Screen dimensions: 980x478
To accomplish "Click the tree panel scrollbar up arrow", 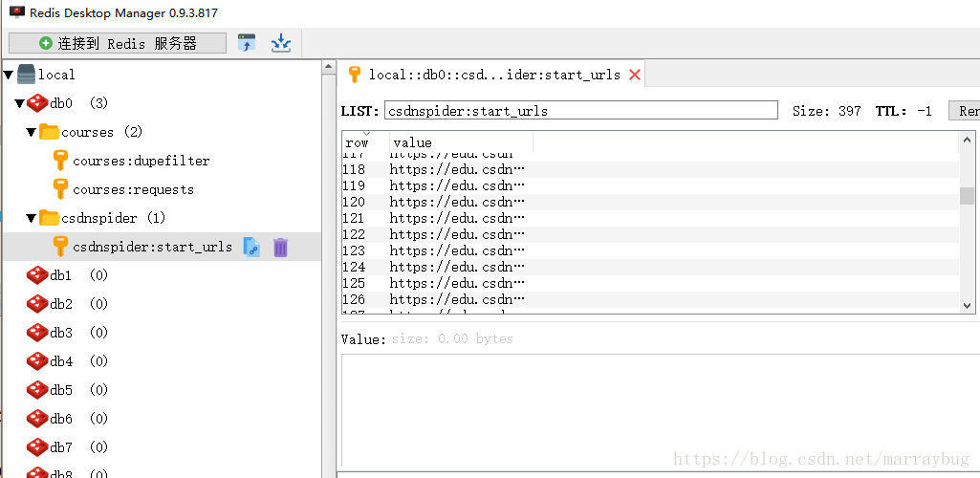I will coord(329,68).
